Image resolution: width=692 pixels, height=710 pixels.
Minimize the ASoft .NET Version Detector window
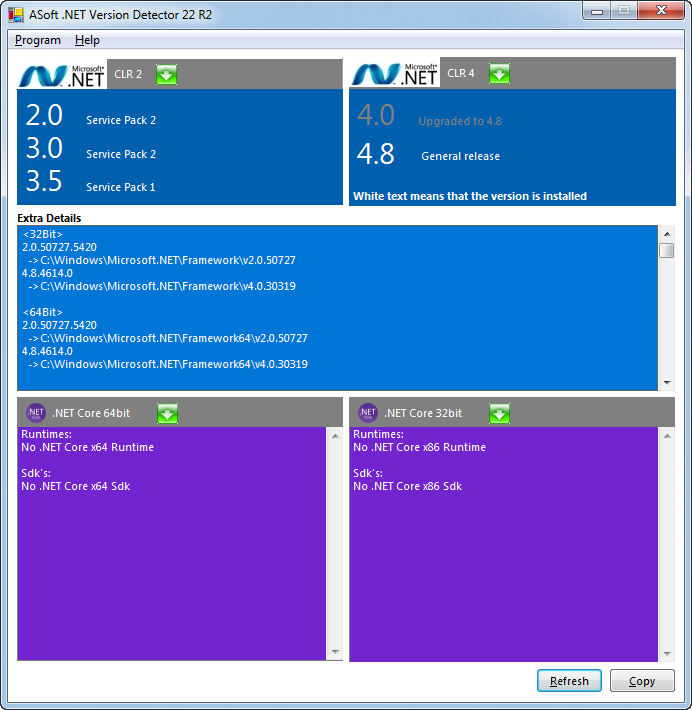pos(596,10)
